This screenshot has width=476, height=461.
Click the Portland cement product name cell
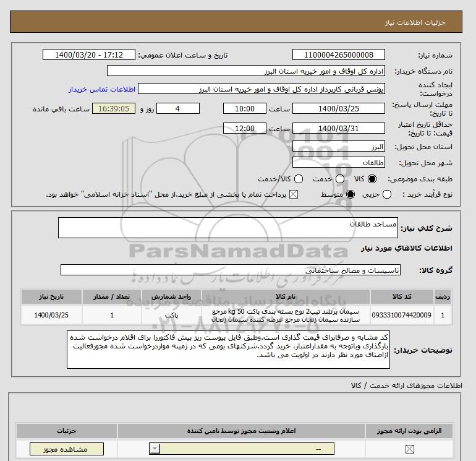(x=286, y=315)
